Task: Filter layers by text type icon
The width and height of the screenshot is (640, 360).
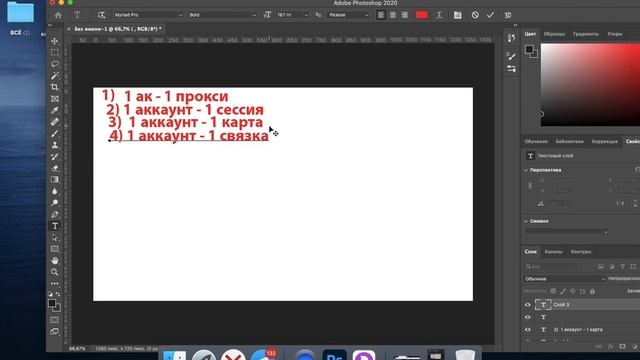Action: [622, 267]
